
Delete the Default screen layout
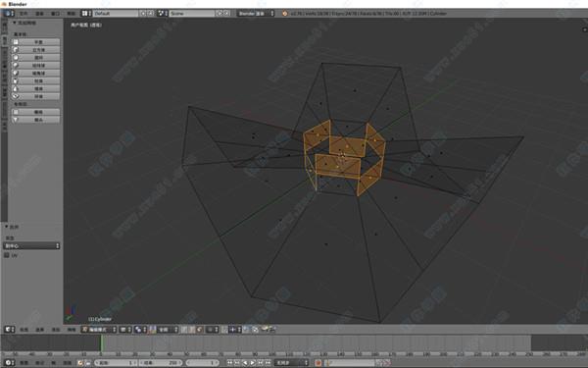150,13
